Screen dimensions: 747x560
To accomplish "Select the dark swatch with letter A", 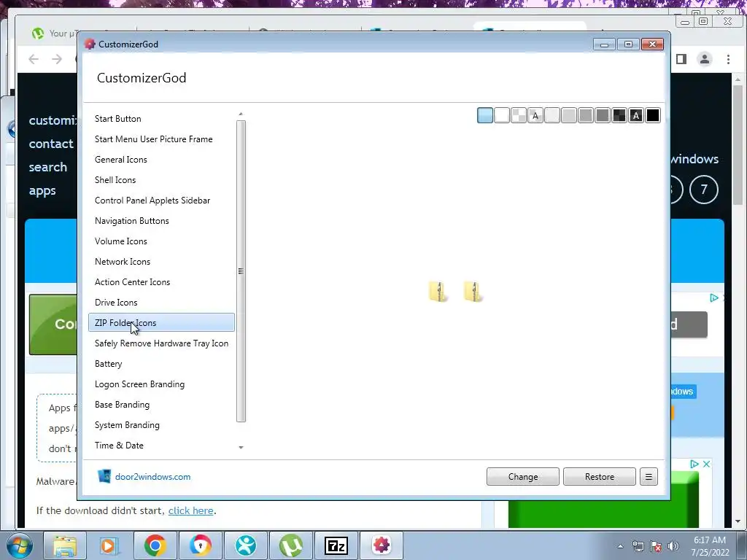I will point(636,115).
